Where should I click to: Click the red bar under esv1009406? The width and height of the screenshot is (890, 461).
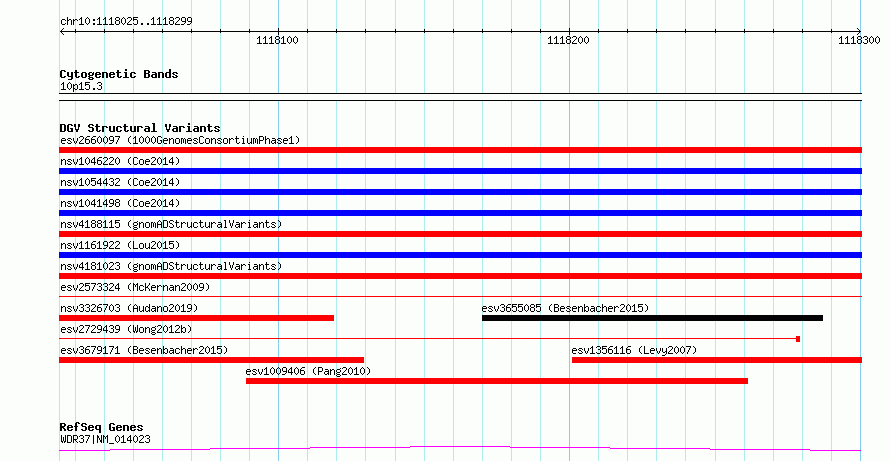(x=497, y=381)
